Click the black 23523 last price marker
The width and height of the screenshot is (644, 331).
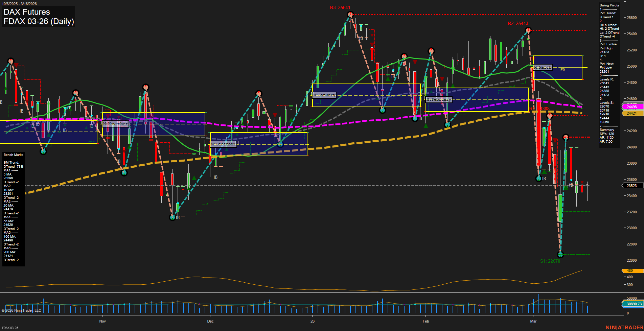point(632,186)
